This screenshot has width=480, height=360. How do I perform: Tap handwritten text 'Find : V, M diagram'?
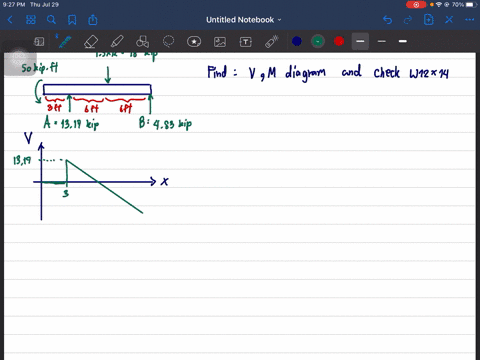click(267, 73)
